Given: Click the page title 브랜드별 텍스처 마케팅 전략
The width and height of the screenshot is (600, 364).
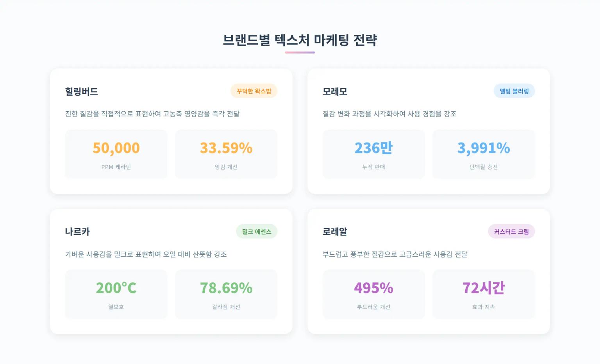Looking at the screenshot, I should pos(300,40).
